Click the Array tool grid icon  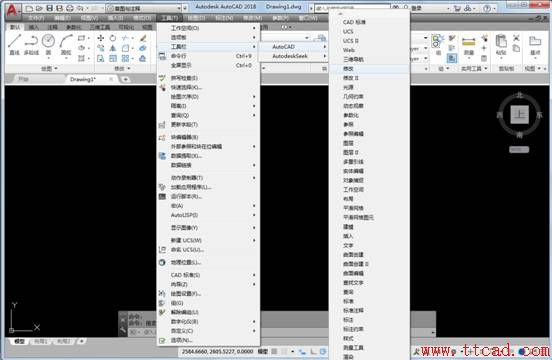tap(125, 58)
